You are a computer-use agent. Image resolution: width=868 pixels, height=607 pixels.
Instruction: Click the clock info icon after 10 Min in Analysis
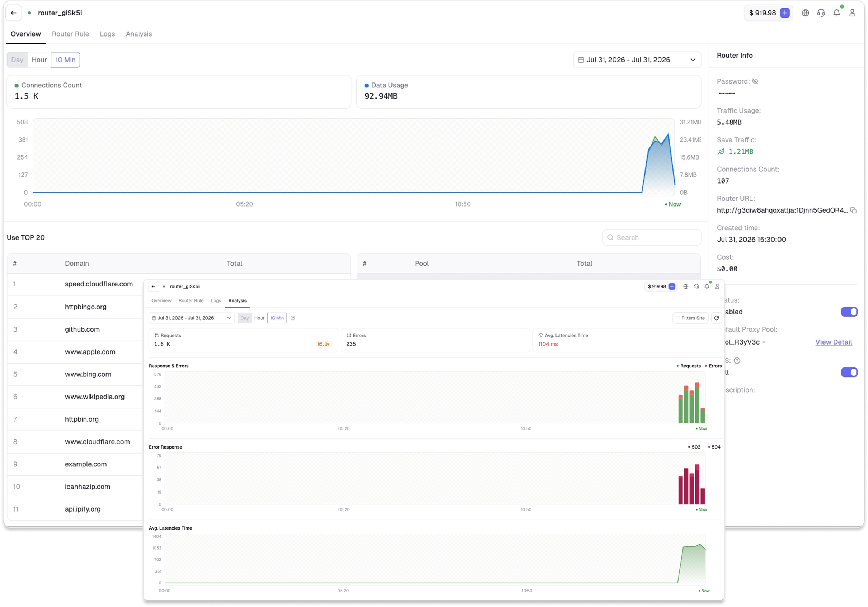point(292,318)
